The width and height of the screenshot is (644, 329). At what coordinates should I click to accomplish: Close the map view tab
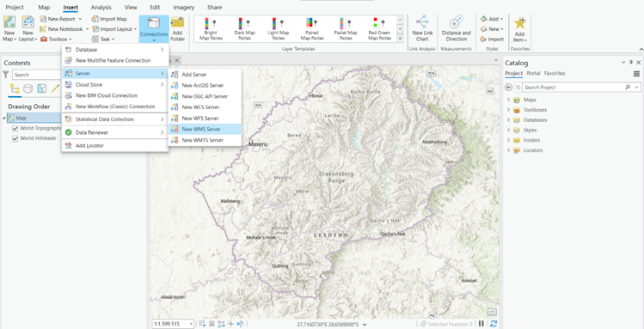click(x=176, y=60)
